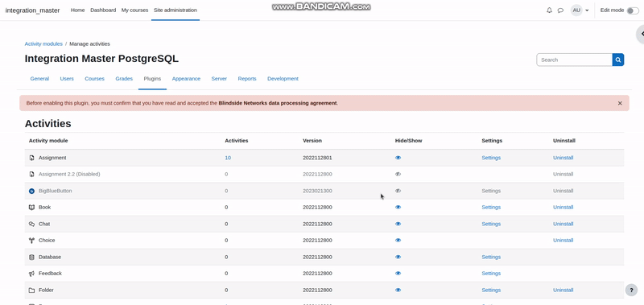
Task: Switch to the Appearance tab
Action: (x=186, y=79)
